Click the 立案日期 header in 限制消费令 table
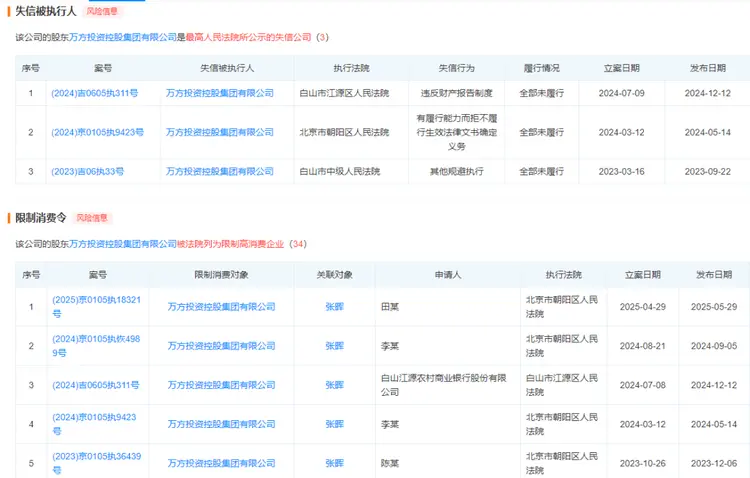Image resolution: width=750 pixels, height=478 pixels. pyautogui.click(x=642, y=274)
